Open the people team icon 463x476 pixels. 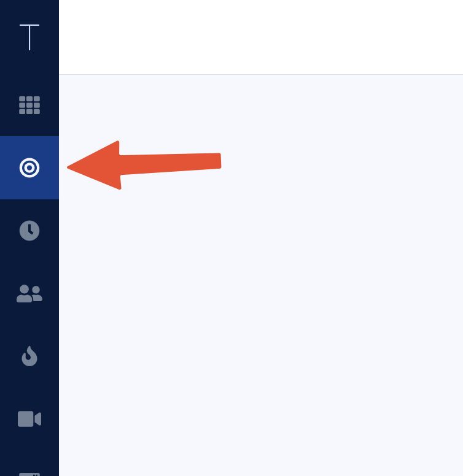29,294
